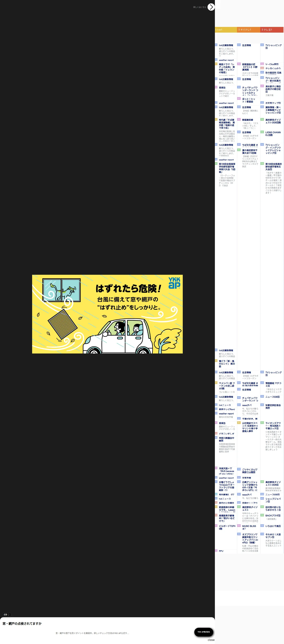Open the いろはに千鳥 program
Viewport: 284px width, 644px height.
point(273,526)
